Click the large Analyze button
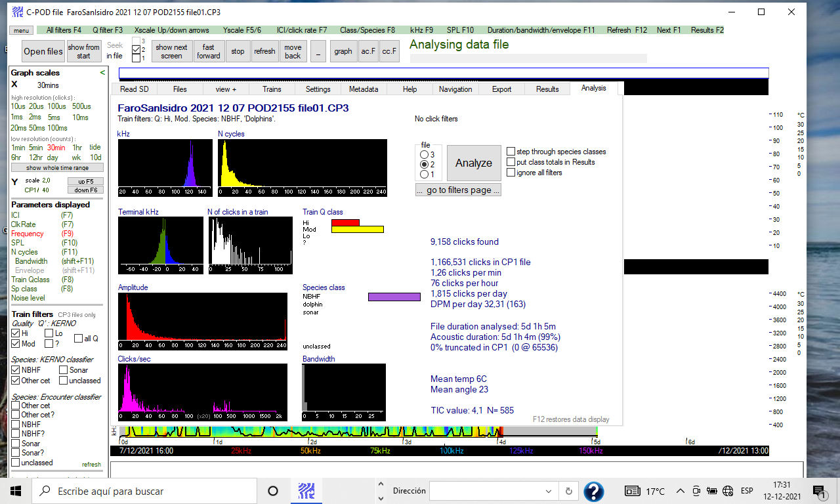840x504 pixels. tap(473, 163)
